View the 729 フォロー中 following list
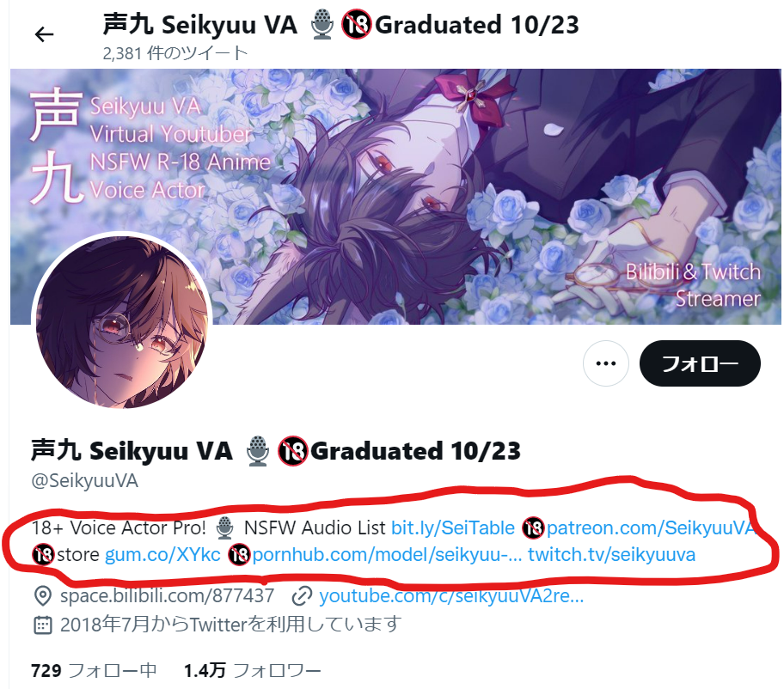Screen dimensions: 784x689 click(x=94, y=670)
